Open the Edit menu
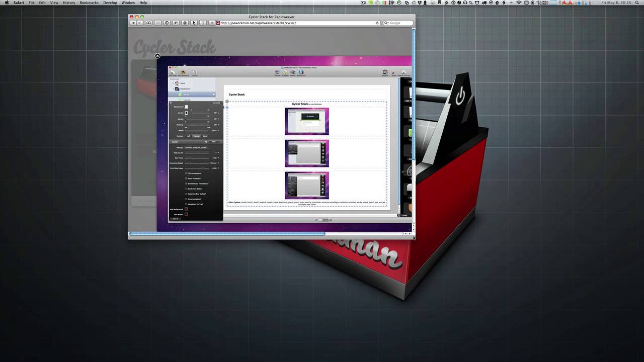644x362 pixels. click(42, 3)
